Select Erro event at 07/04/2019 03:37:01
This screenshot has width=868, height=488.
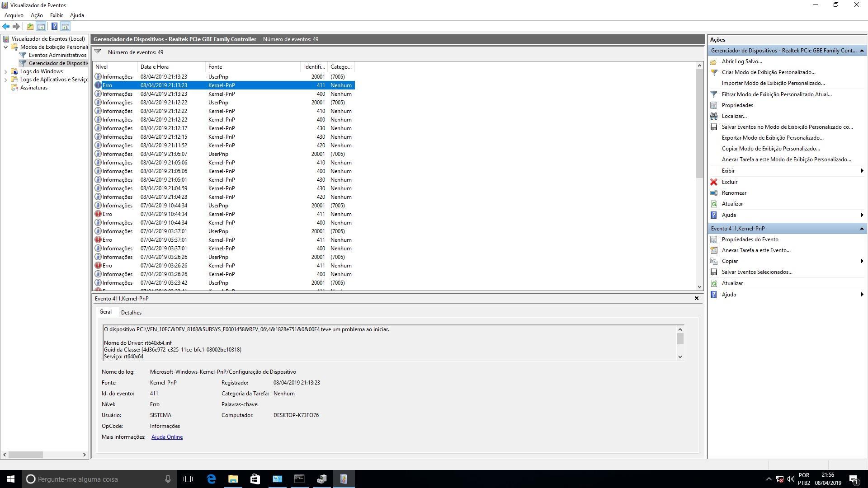pos(224,240)
